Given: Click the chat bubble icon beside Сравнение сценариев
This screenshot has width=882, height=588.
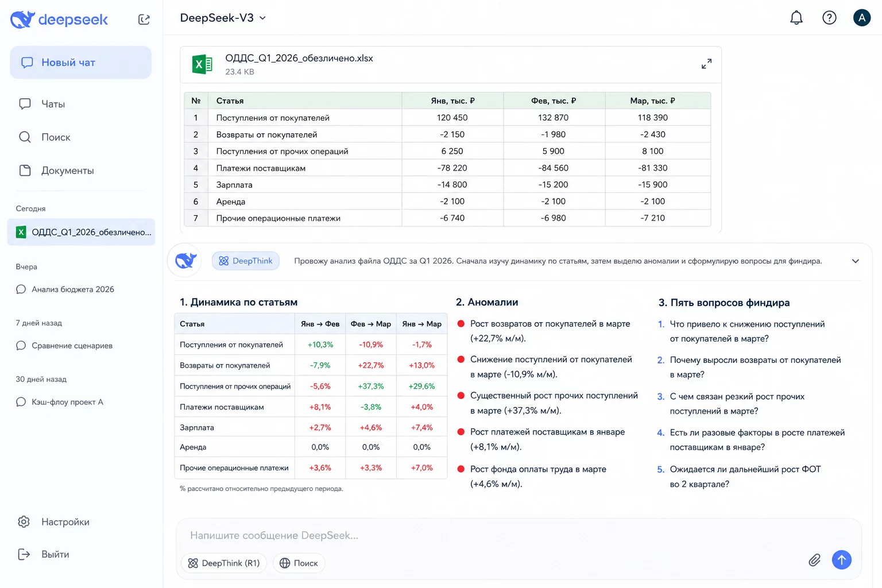Looking at the screenshot, I should point(21,346).
